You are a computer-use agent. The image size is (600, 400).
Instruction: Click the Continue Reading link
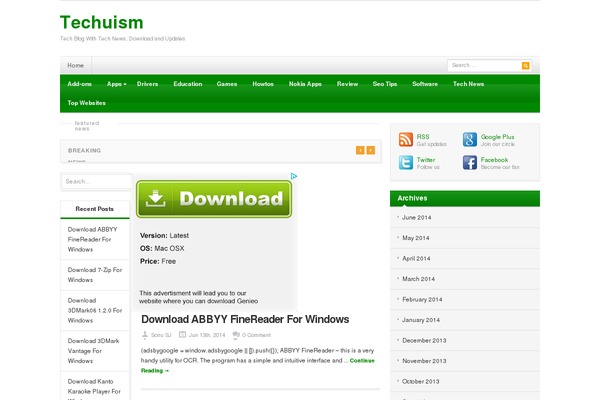pyautogui.click(x=258, y=366)
